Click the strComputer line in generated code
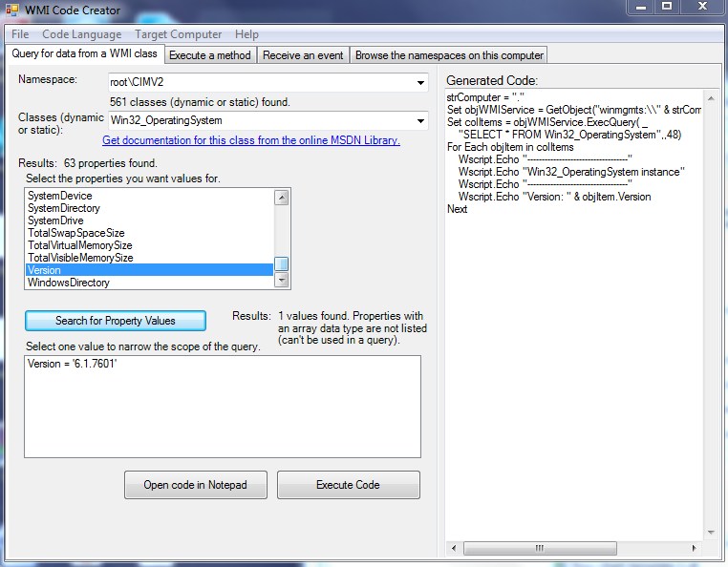The width and height of the screenshot is (728, 567). tap(485, 97)
